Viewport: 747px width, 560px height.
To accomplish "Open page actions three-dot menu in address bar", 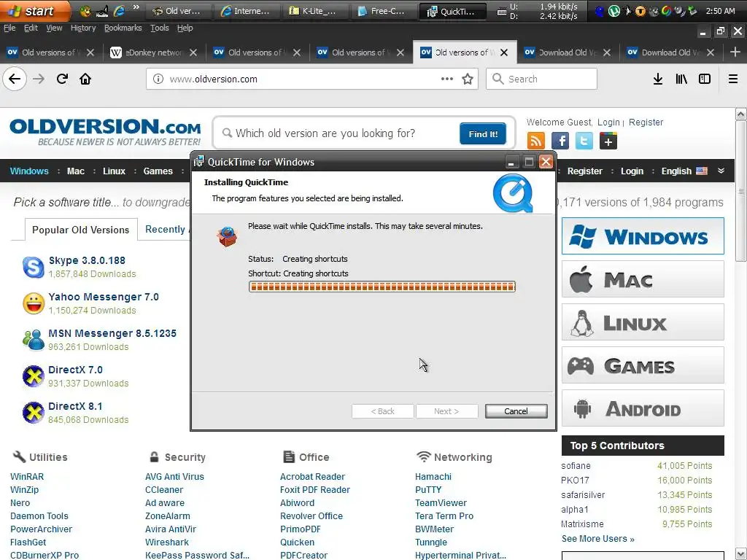I will pyautogui.click(x=447, y=79).
